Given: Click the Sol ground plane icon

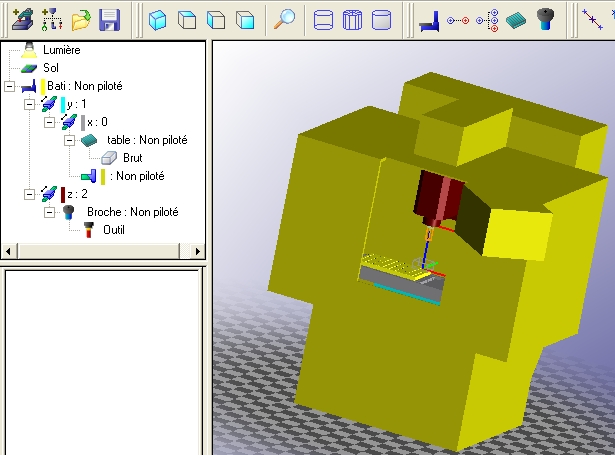Looking at the screenshot, I should (x=29, y=68).
